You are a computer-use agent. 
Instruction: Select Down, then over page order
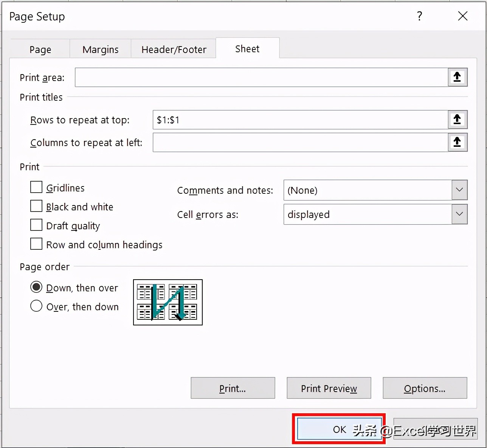[36, 287]
